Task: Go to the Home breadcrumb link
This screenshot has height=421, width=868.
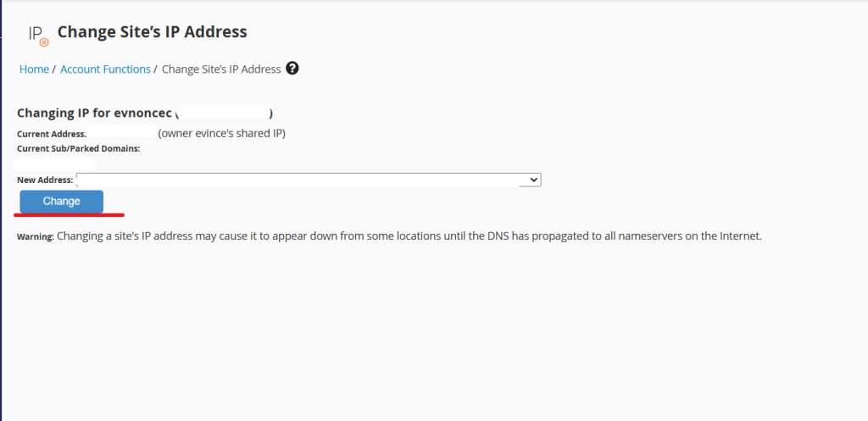Action: [x=34, y=69]
